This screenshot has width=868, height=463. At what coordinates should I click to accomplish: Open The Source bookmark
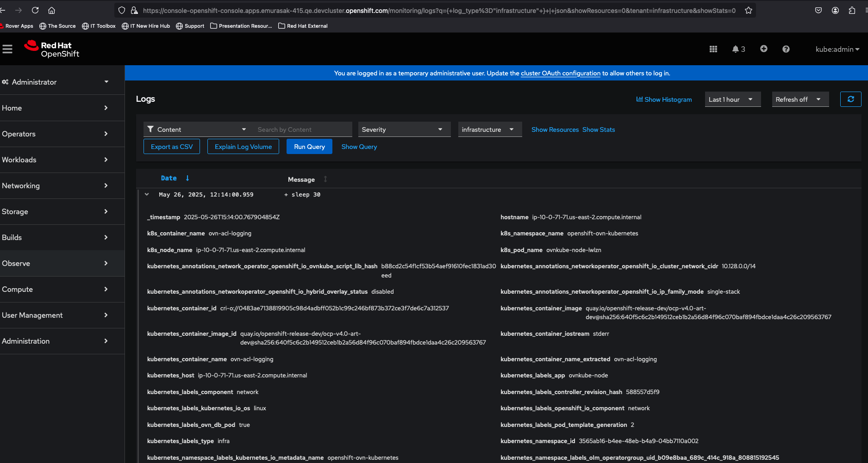57,26
